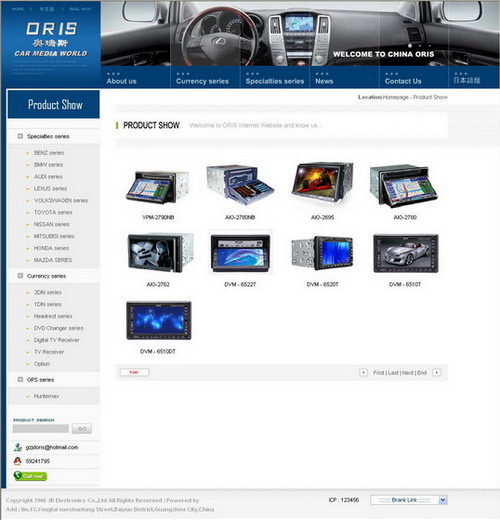Image resolution: width=500 pixels, height=520 pixels.
Task: Click the AIO-2695 product name label
Action: click(x=322, y=217)
